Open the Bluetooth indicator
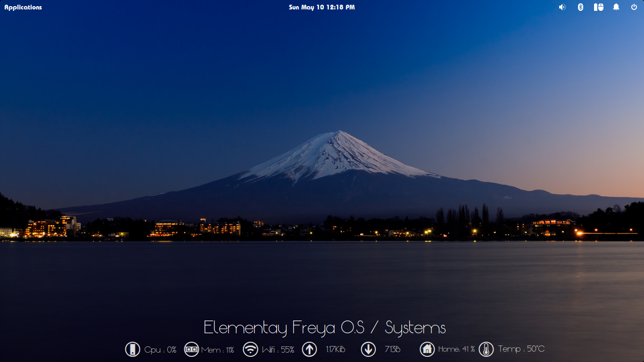This screenshot has width=644, height=362. click(x=581, y=7)
